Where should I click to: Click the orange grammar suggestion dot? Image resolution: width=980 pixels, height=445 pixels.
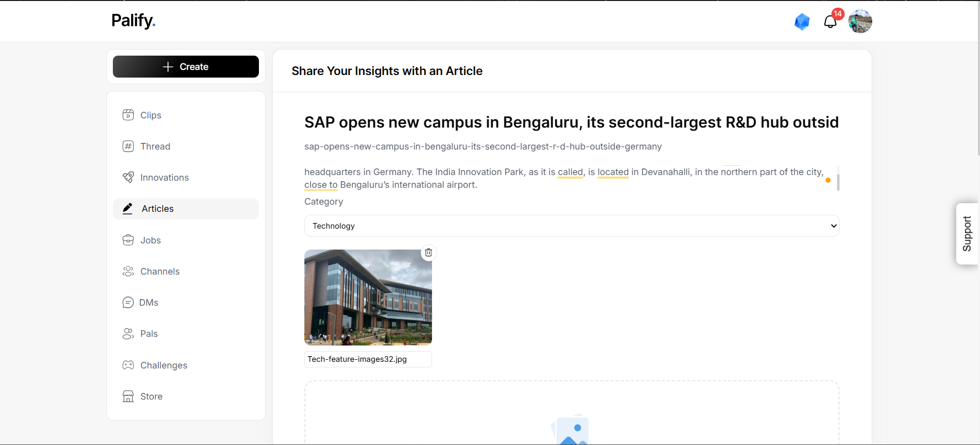pos(828,180)
